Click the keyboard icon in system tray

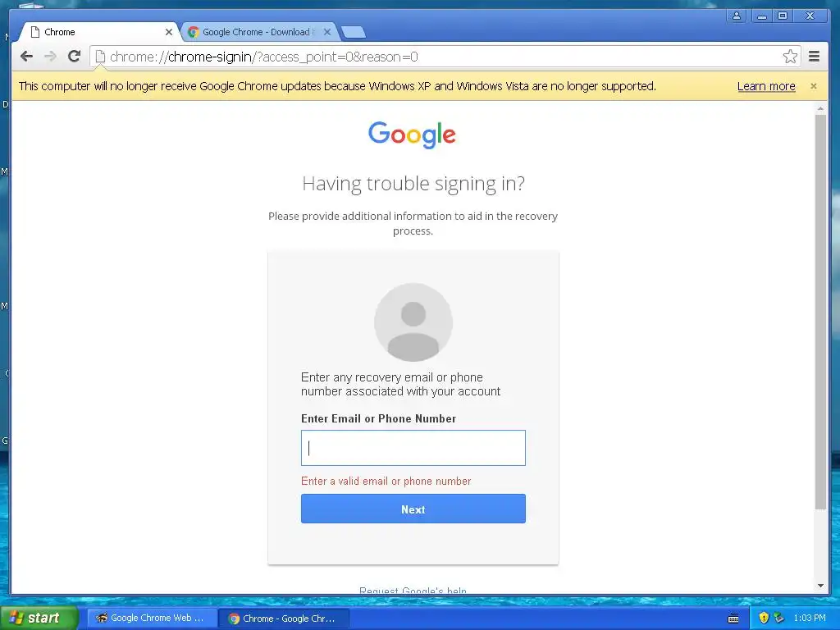coord(733,619)
